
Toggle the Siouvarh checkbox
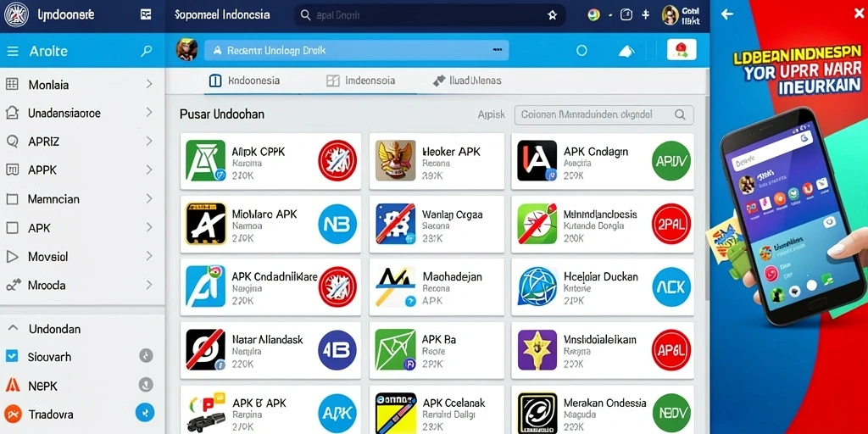pos(12,356)
